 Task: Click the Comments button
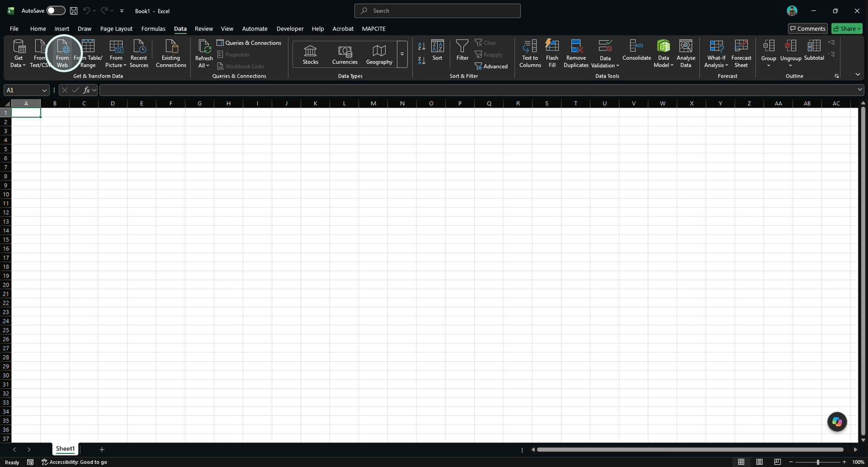[x=808, y=29]
